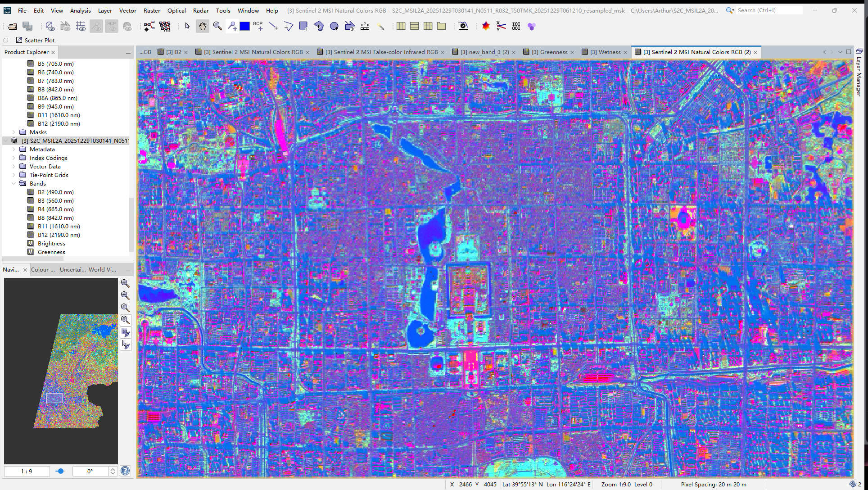Viewport: 868px width, 490px height.
Task: Activate the GCP placement tool
Action: tap(258, 27)
